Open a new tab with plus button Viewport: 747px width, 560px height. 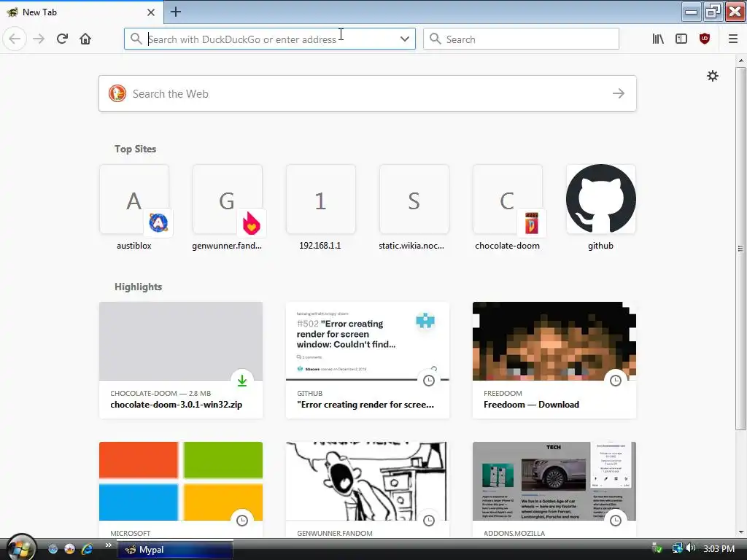tap(176, 12)
